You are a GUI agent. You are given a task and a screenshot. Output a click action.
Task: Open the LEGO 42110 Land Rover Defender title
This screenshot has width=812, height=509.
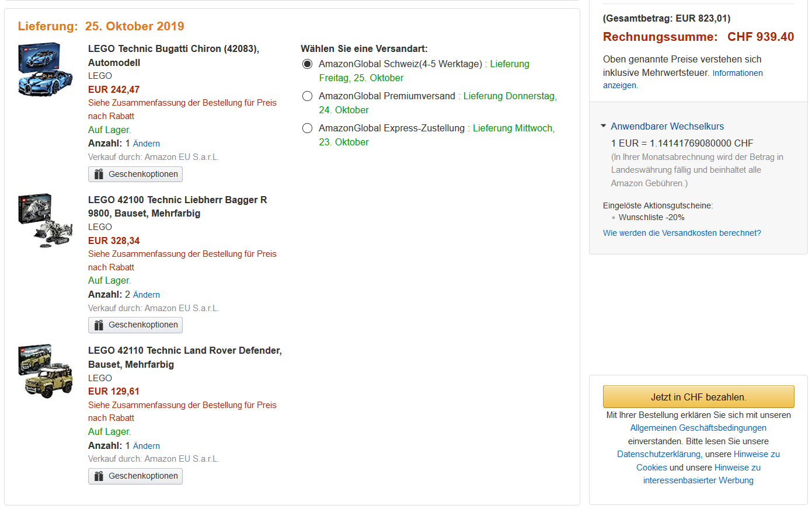pyautogui.click(x=184, y=351)
